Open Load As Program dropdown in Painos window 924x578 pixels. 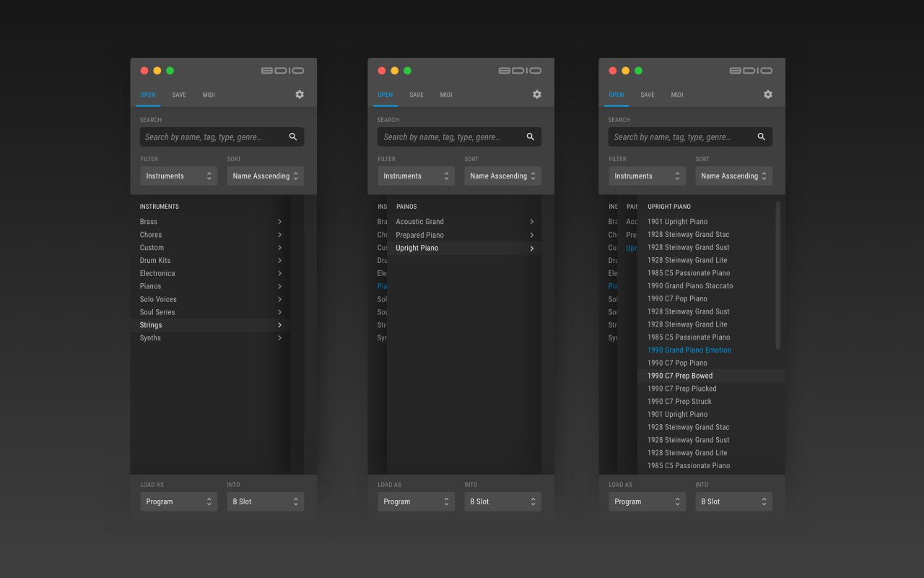[416, 501]
